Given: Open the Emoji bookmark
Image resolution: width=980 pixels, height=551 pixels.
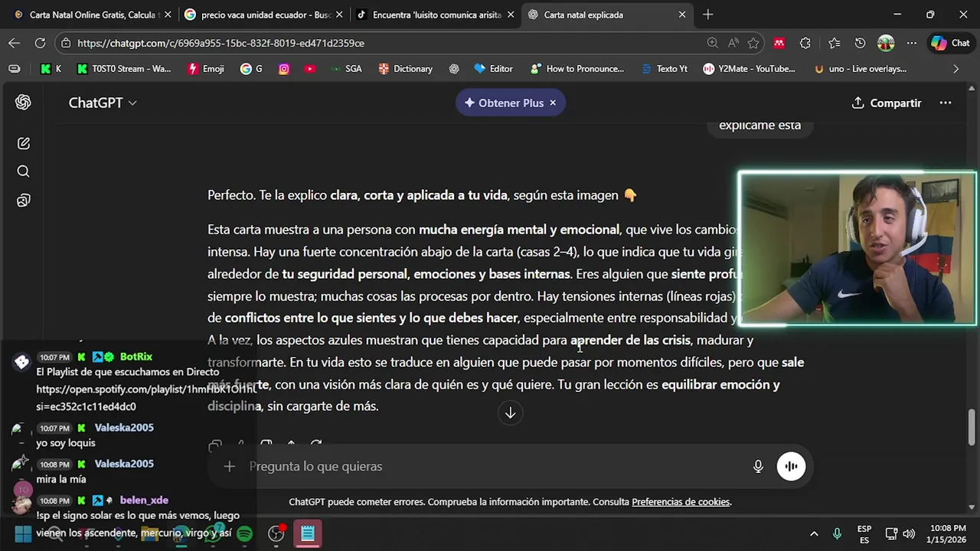Looking at the screenshot, I should [x=206, y=69].
